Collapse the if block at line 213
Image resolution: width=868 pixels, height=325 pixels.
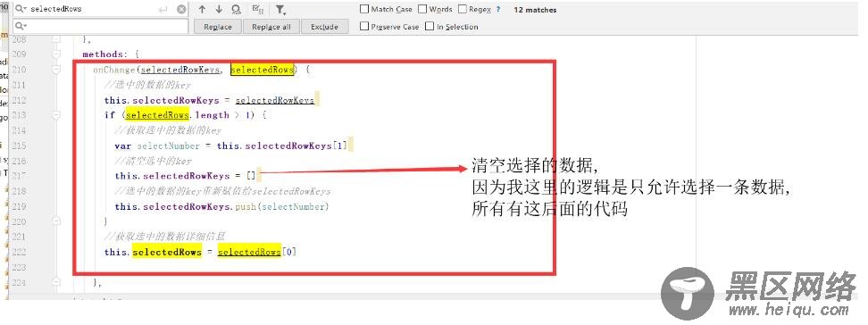click(x=56, y=115)
